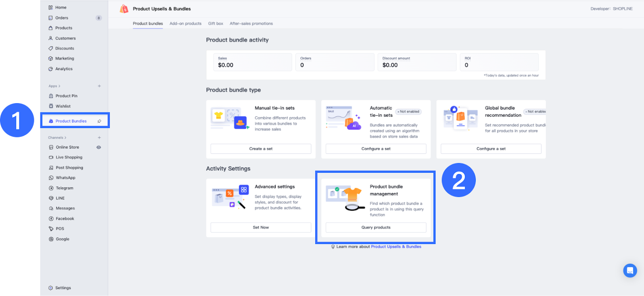
Task: Open the support chat bubble icon
Action: point(630,270)
